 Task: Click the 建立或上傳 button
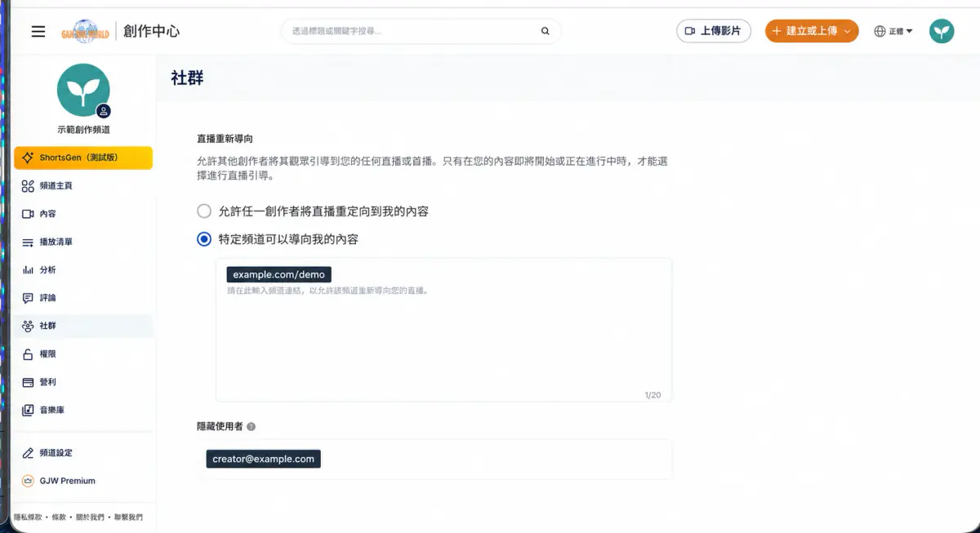pos(812,31)
